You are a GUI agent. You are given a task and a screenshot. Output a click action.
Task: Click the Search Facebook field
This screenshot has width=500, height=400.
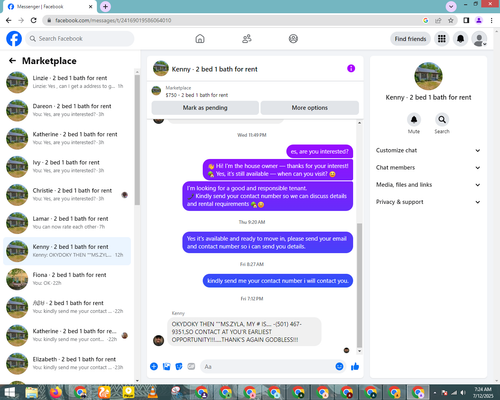pyautogui.click(x=80, y=39)
